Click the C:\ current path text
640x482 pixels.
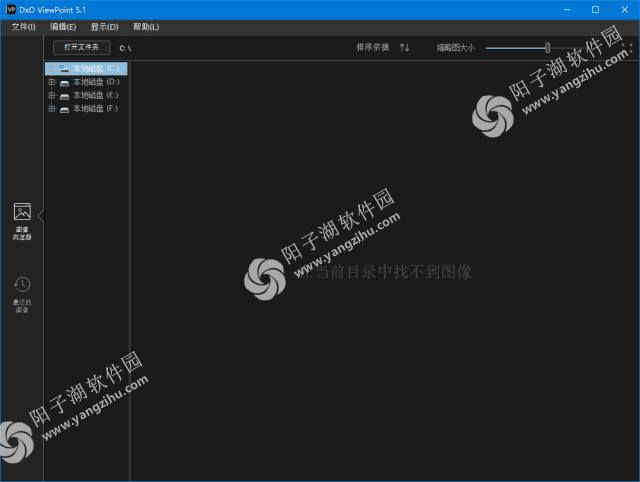point(125,48)
